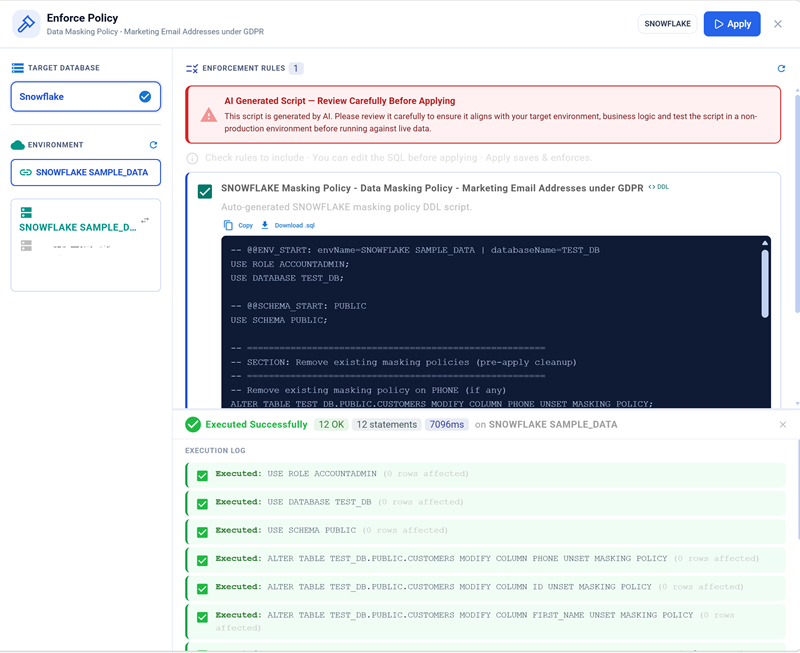Click the 12 OK badge
Screen dimensions: 800x653
[x=331, y=424]
